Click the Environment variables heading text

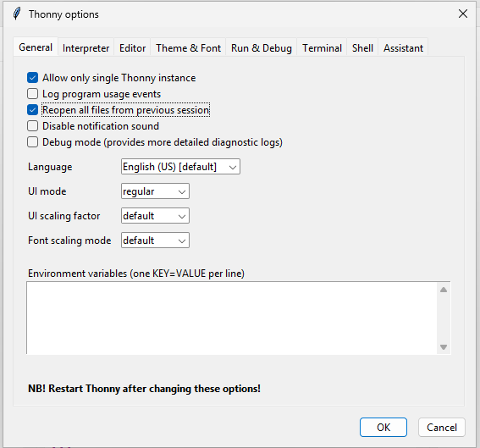136,274
